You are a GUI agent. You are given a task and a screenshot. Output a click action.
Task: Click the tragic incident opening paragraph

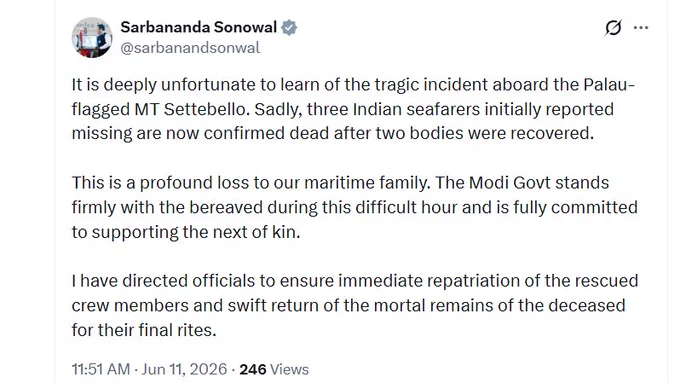tap(353, 109)
